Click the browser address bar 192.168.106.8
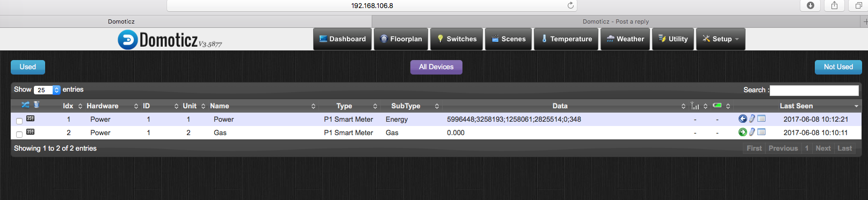Screen dimensions: 868x200 [x=372, y=5]
